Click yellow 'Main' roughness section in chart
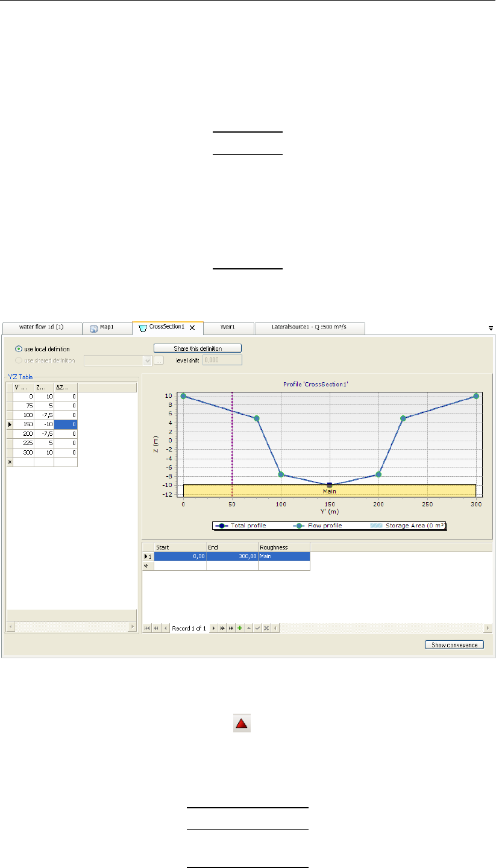 pos(330,491)
